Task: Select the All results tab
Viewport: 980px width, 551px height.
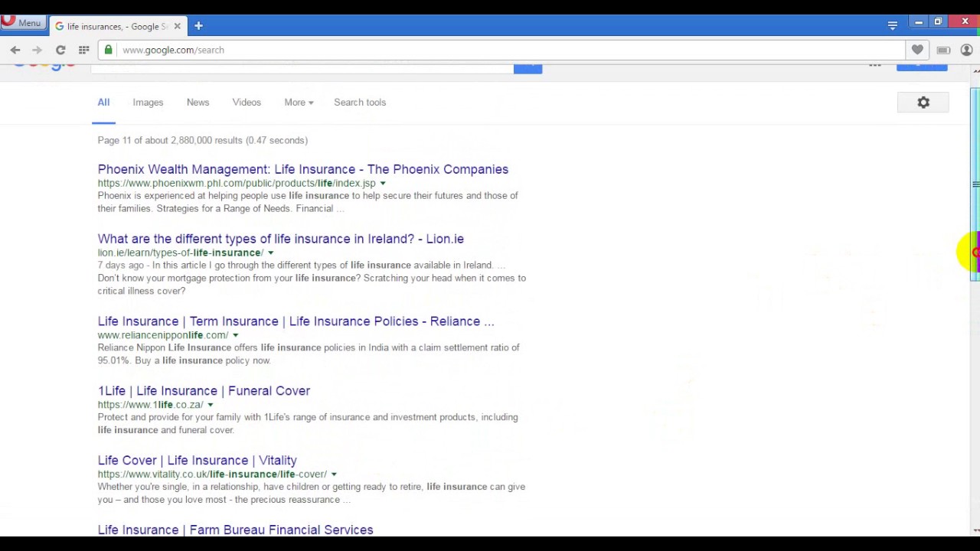Action: [103, 103]
